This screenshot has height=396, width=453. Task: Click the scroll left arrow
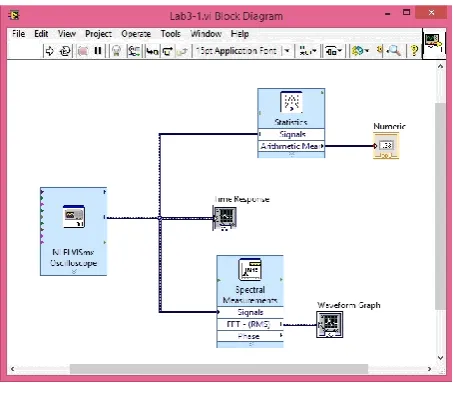[x=13, y=369]
